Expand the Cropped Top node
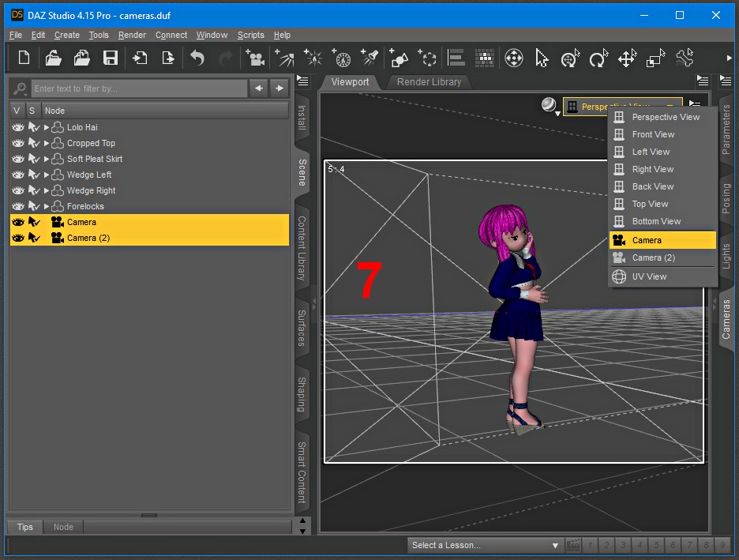739x560 pixels. 46,143
